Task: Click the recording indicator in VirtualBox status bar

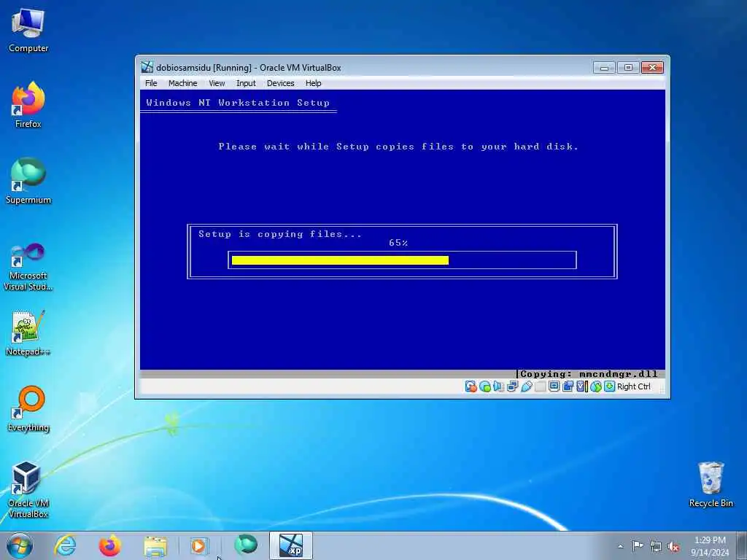Action: point(568,386)
